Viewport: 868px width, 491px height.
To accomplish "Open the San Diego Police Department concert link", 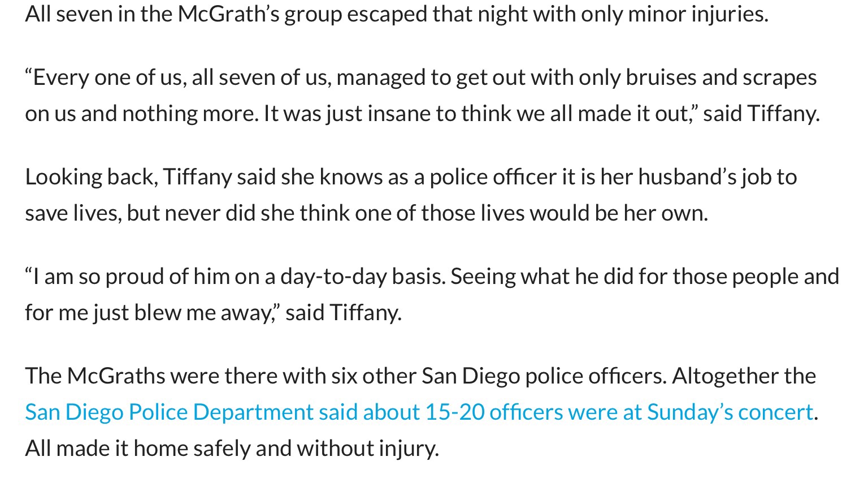I will (419, 412).
